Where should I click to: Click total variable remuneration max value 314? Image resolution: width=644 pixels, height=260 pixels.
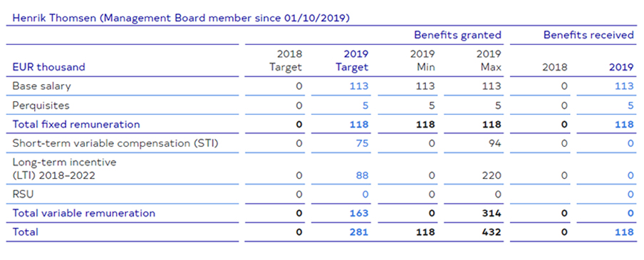click(492, 213)
